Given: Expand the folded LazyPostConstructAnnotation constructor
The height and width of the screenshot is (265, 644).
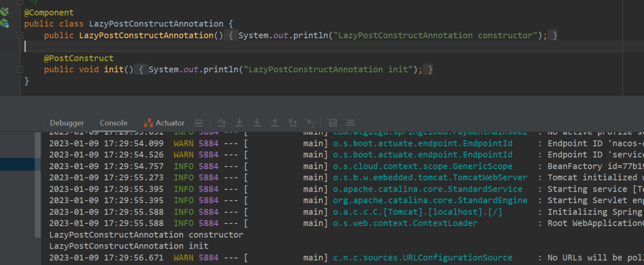Looking at the screenshot, I should tap(20, 36).
